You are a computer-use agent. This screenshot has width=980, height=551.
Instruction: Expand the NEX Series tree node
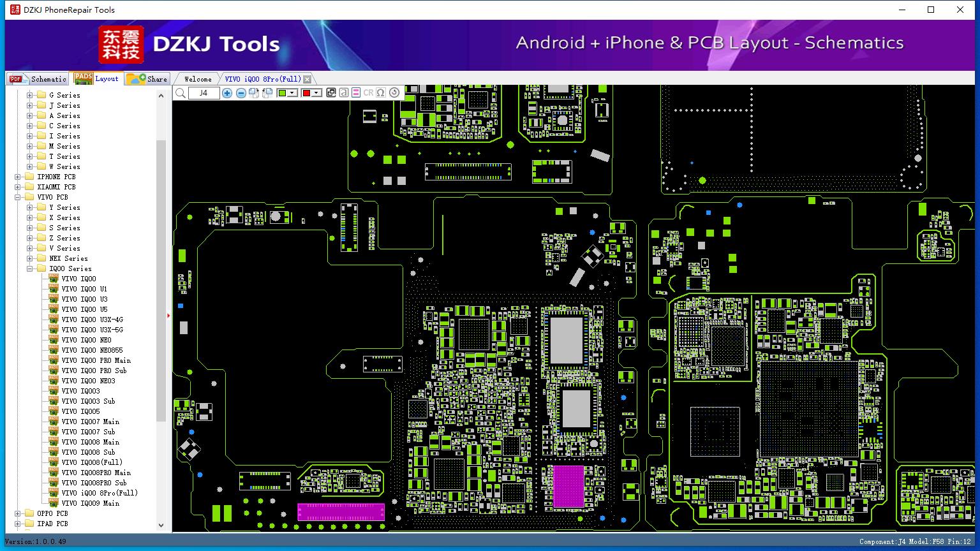click(29, 258)
